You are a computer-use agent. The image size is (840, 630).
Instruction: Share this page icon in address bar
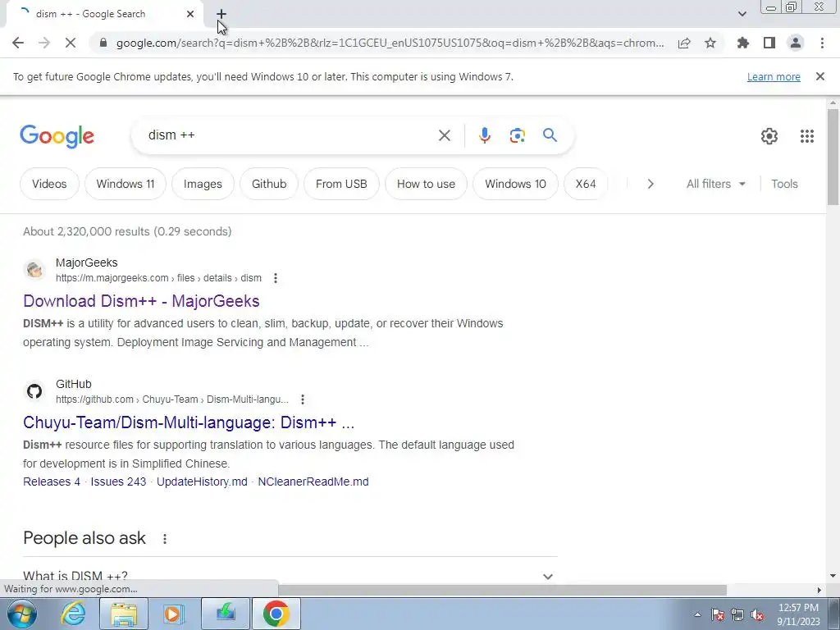[x=684, y=43]
